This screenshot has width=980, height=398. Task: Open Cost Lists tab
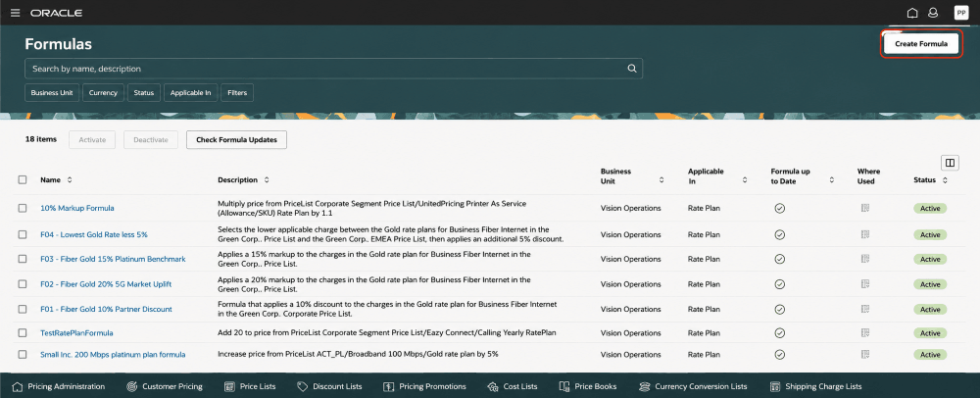pos(513,386)
